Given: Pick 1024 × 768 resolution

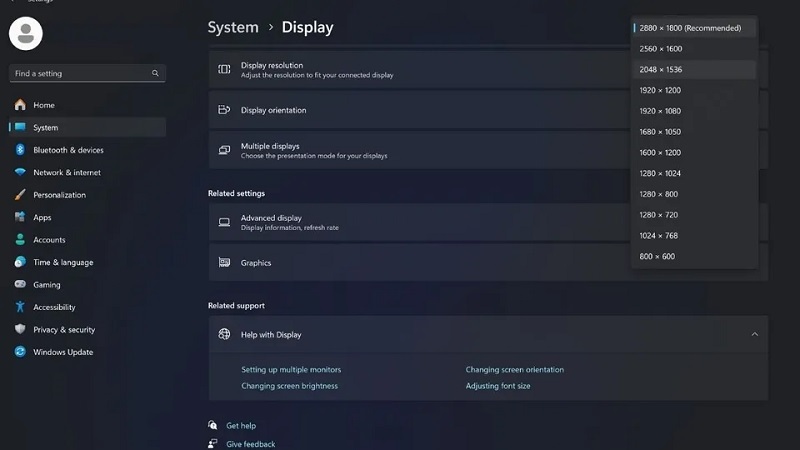Looking at the screenshot, I should click(694, 236).
